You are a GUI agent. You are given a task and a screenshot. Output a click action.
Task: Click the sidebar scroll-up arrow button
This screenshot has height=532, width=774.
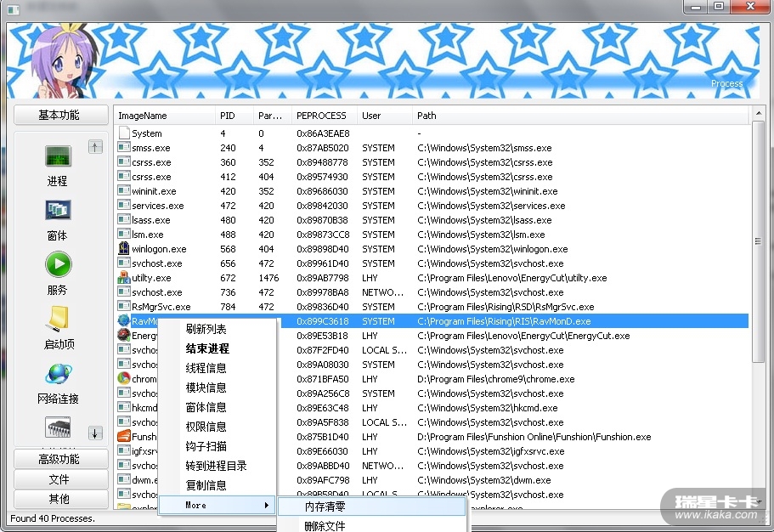pyautogui.click(x=95, y=147)
